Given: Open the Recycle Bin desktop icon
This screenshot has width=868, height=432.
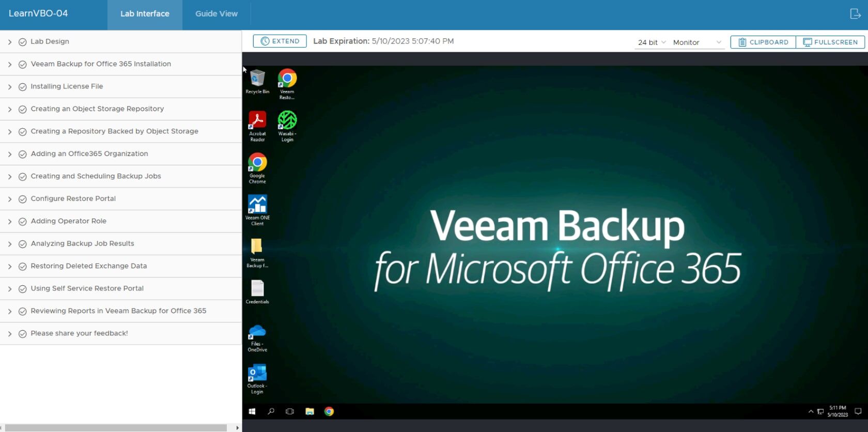Looking at the screenshot, I should click(x=257, y=82).
